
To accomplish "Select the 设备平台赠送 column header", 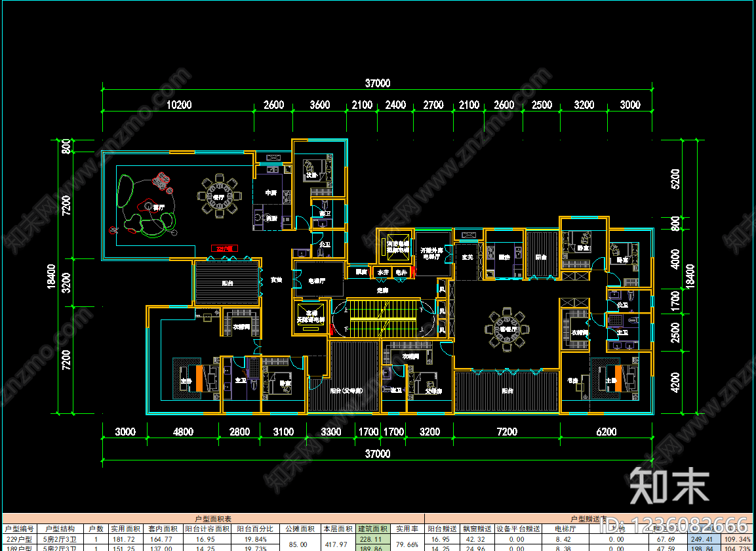I will 518,529.
